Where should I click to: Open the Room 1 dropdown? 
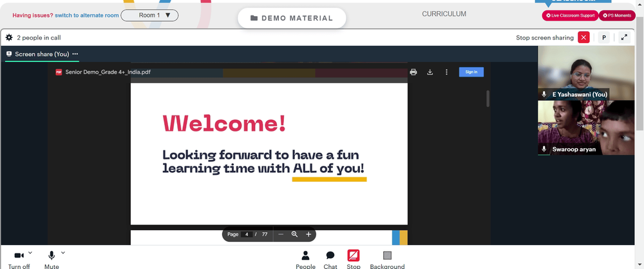click(149, 15)
